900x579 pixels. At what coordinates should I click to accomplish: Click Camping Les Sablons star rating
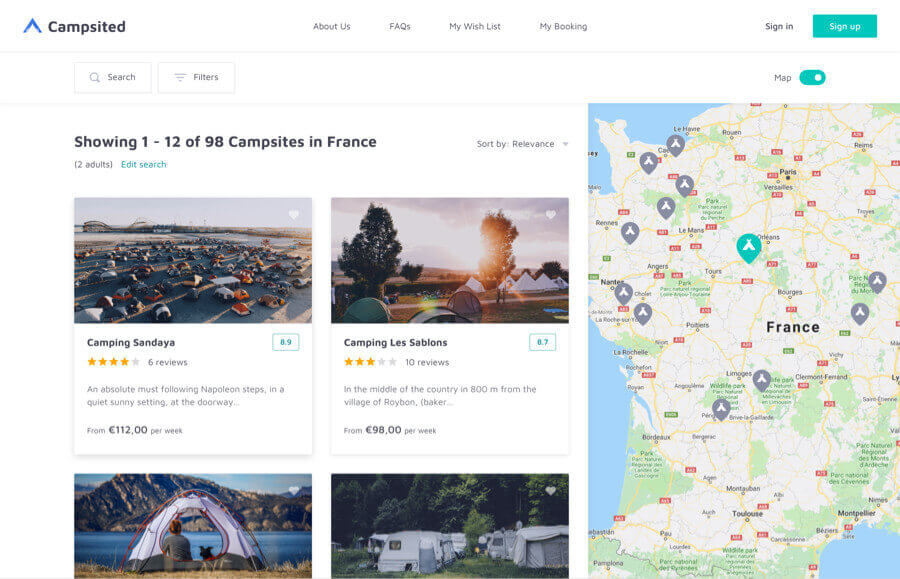370,362
